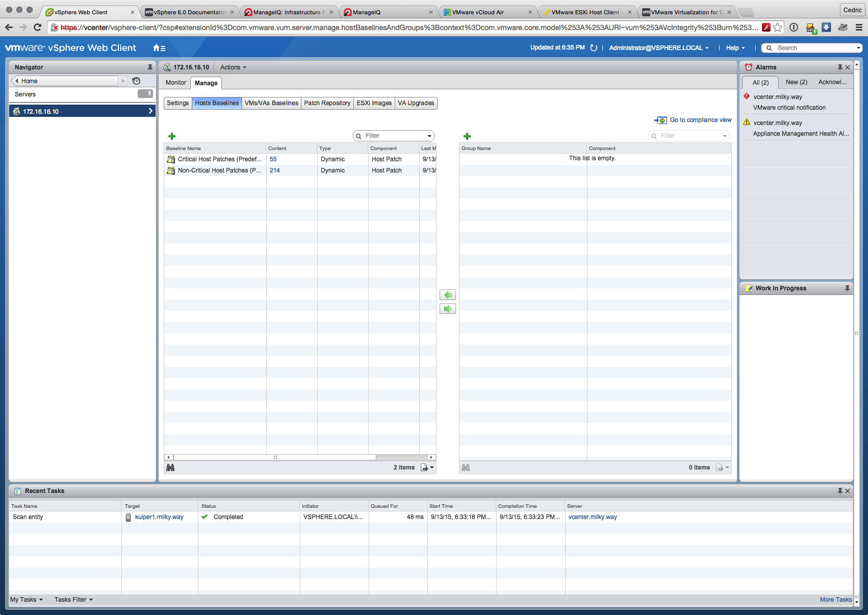Open the home menu icon in header
The height and width of the screenshot is (615, 868).
(159, 48)
